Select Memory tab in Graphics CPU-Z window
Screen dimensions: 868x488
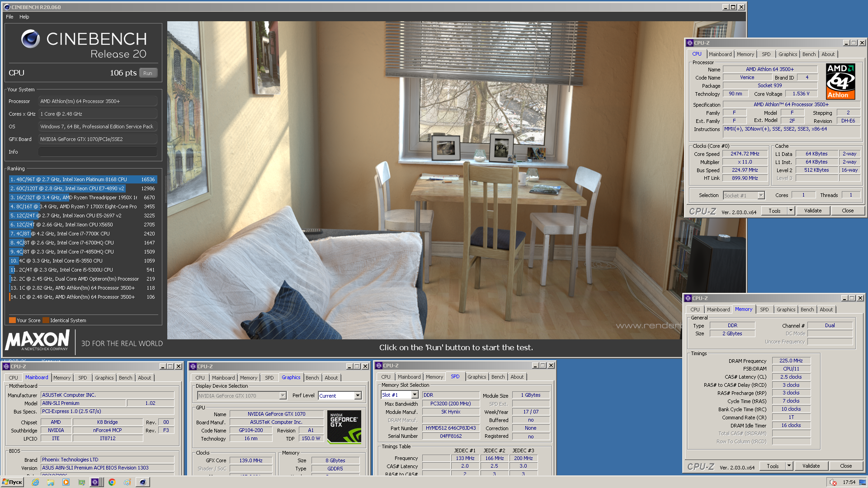pyautogui.click(x=248, y=378)
